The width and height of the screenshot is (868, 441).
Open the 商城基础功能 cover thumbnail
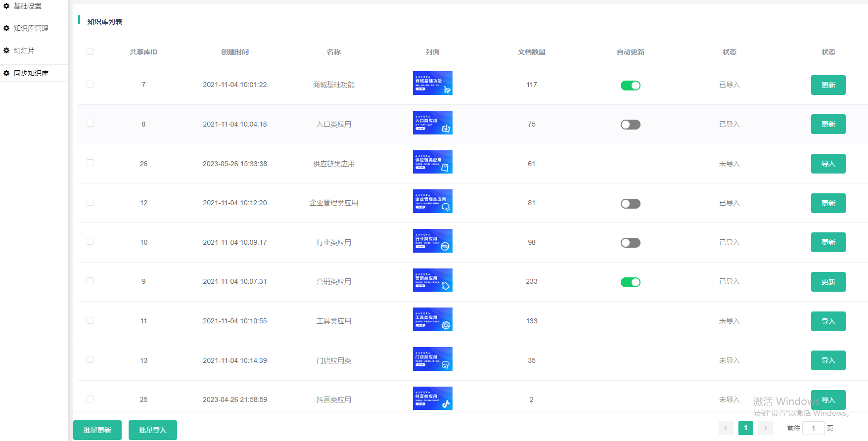point(432,83)
